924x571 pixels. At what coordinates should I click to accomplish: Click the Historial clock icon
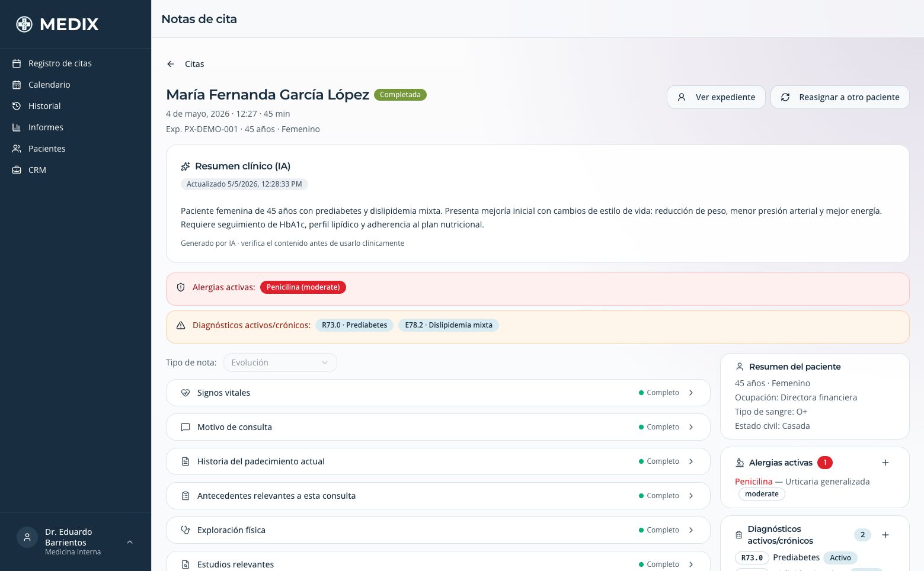(17, 106)
